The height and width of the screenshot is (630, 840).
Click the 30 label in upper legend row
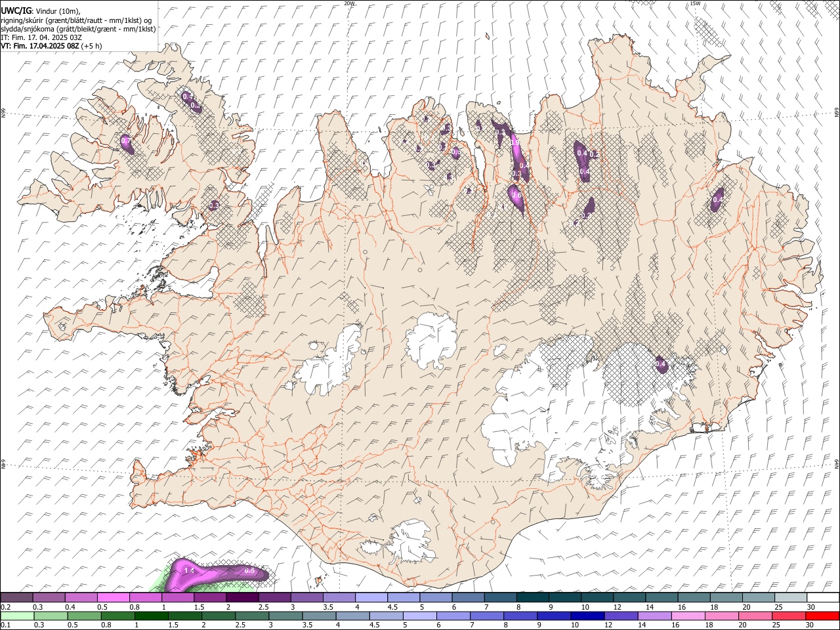(x=810, y=607)
